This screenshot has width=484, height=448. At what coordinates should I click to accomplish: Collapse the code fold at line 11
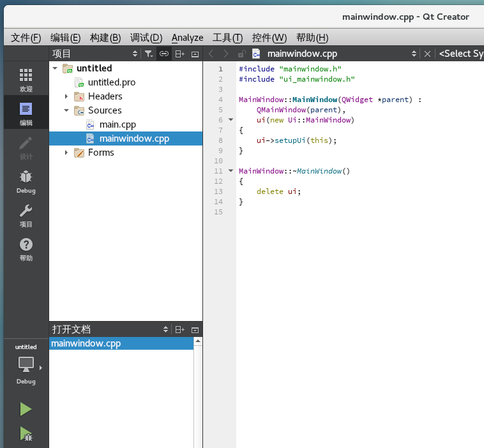[x=231, y=170]
